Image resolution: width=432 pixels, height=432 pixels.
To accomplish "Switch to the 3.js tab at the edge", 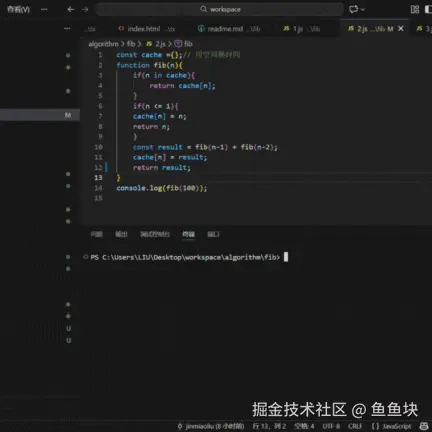I will pos(423,29).
